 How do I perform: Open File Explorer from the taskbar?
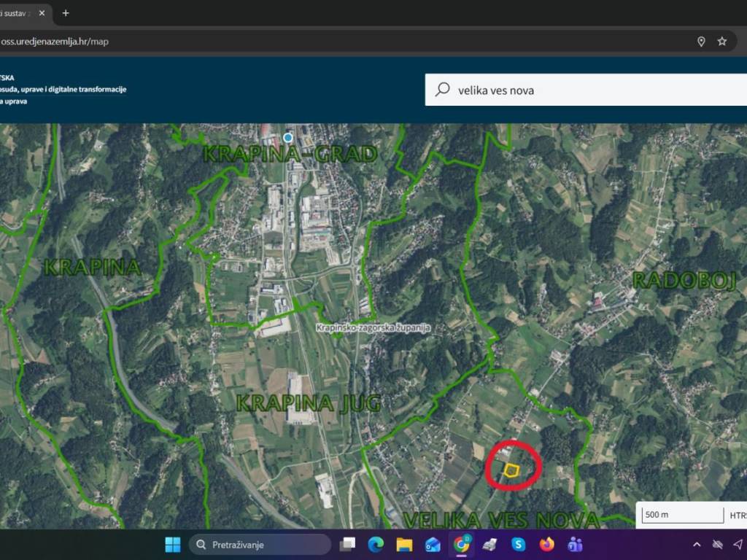tap(404, 545)
